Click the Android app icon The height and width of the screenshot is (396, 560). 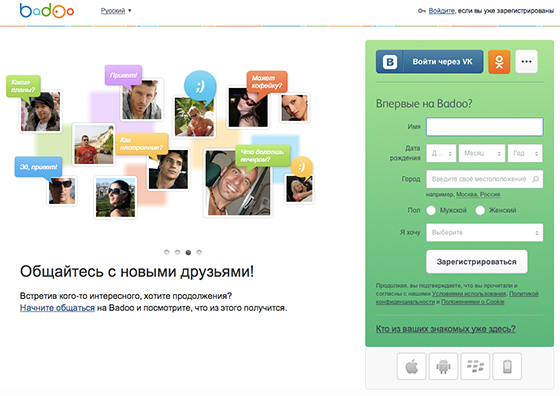coord(443,366)
